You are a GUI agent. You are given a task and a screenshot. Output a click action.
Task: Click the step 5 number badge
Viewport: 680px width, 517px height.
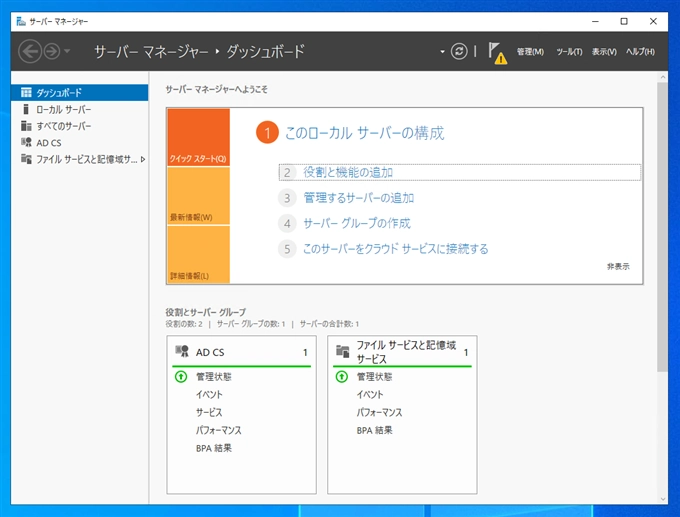click(287, 249)
